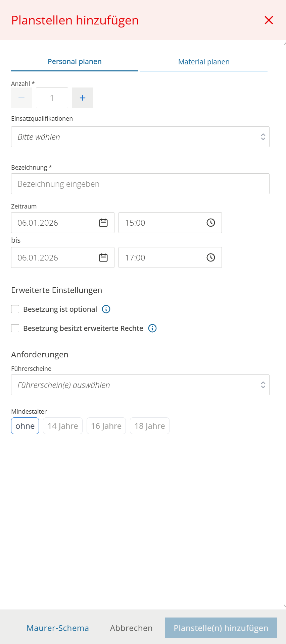Open Einsatzqualifikationen dropdown
Image resolution: width=286 pixels, height=644 pixels.
(140, 137)
